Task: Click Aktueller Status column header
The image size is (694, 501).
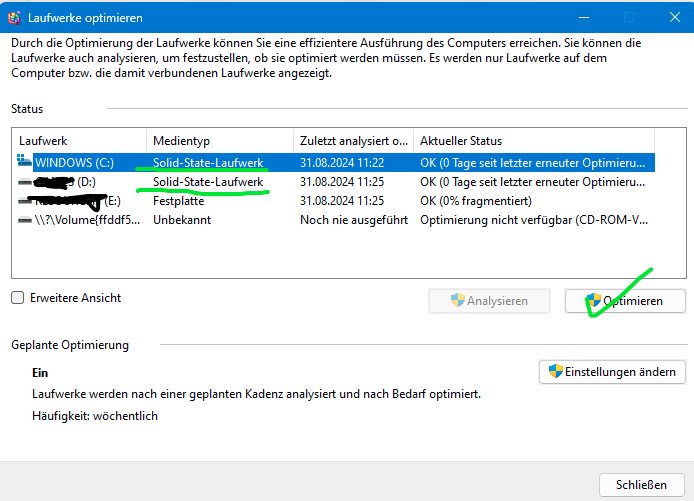Action: point(534,141)
